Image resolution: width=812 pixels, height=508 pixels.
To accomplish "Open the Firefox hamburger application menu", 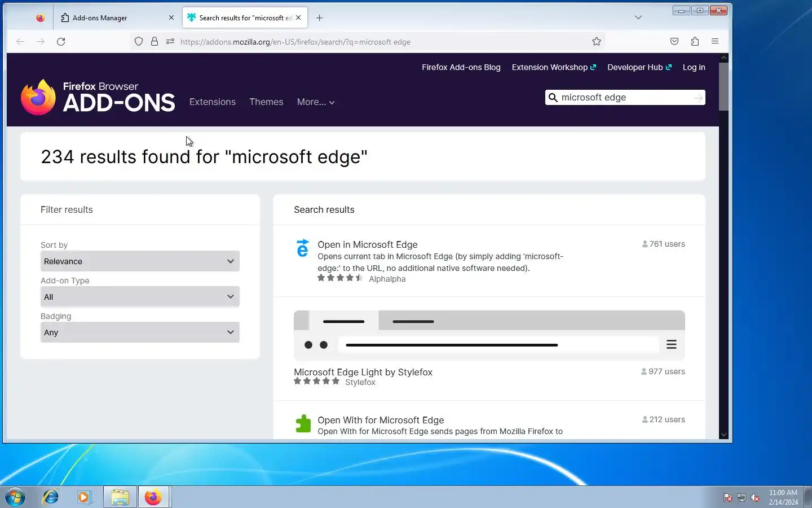I will pos(715,41).
